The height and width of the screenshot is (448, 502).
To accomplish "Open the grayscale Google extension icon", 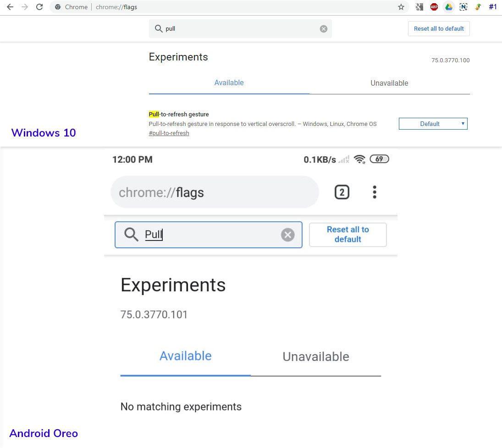I will pos(419,7).
